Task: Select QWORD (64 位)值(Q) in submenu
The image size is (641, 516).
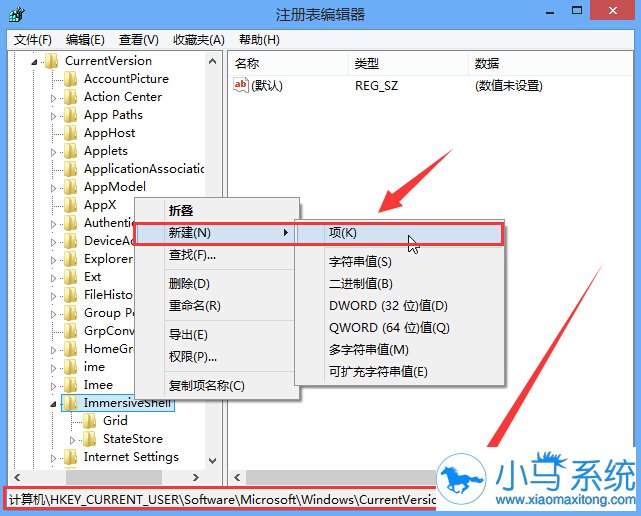Action: coord(399,328)
